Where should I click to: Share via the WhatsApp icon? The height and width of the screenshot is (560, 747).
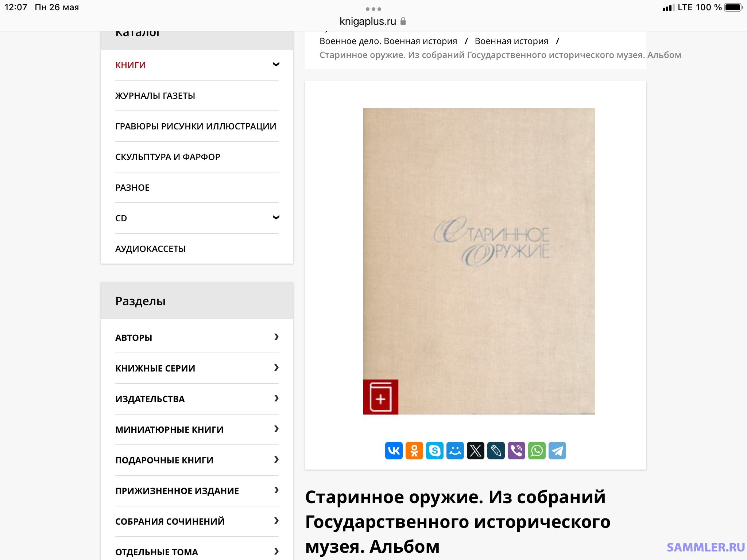pyautogui.click(x=537, y=451)
